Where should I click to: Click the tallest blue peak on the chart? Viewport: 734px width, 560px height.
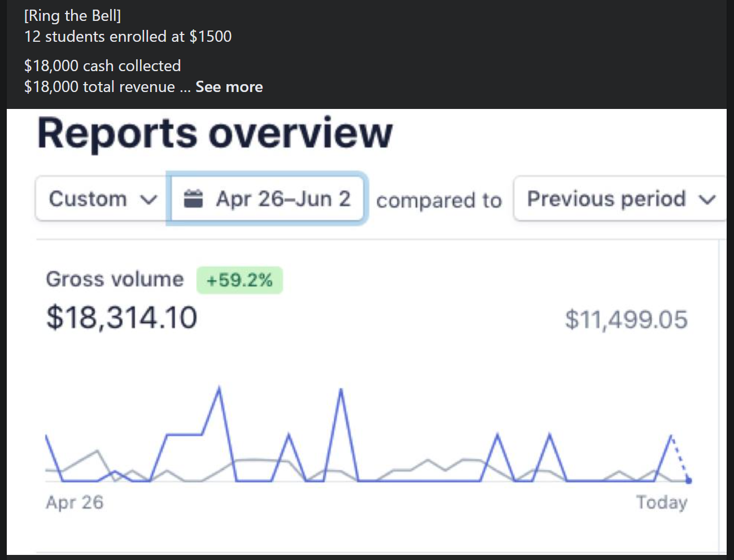pos(219,388)
